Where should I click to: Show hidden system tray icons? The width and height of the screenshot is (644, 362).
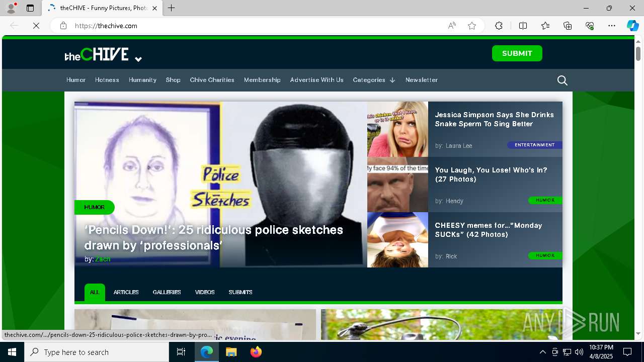point(542,352)
